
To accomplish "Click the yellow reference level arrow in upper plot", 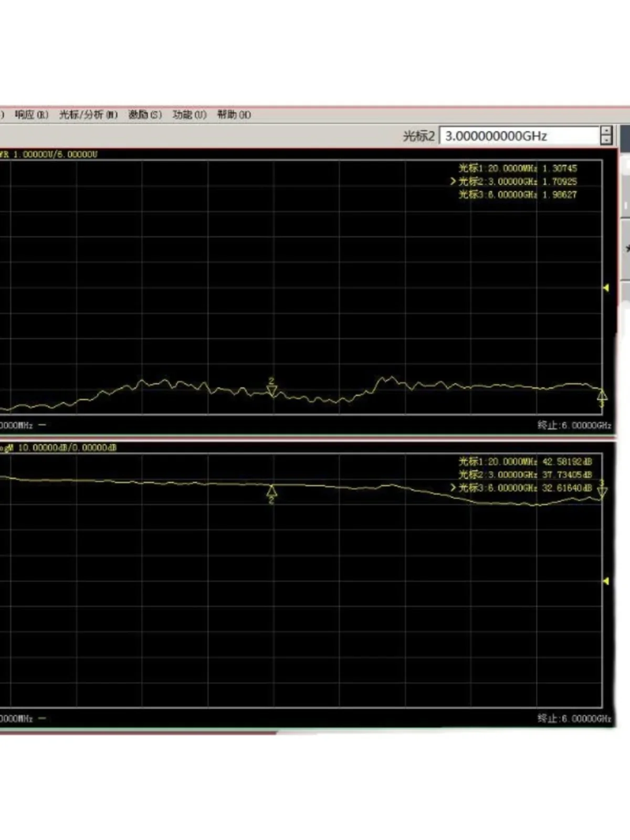I will coord(606,288).
